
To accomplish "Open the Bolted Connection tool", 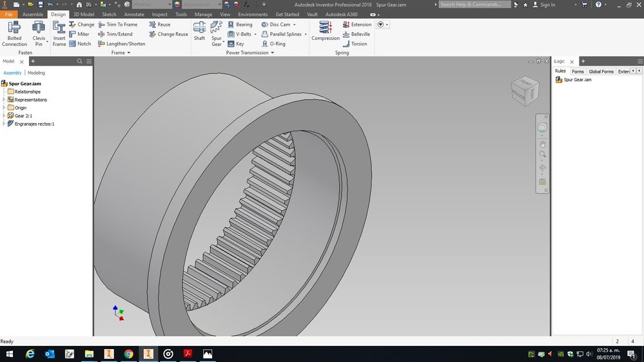I will click(x=14, y=33).
